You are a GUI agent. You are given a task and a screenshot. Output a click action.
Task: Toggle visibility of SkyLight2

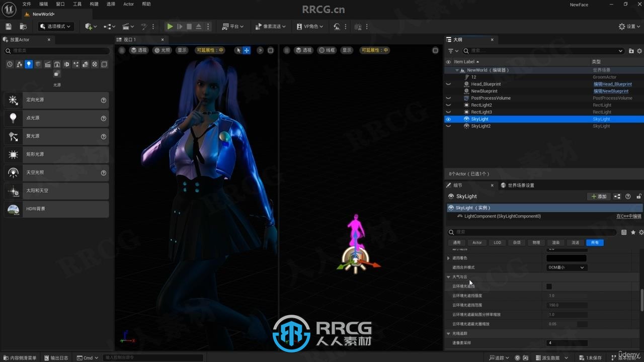point(448,126)
